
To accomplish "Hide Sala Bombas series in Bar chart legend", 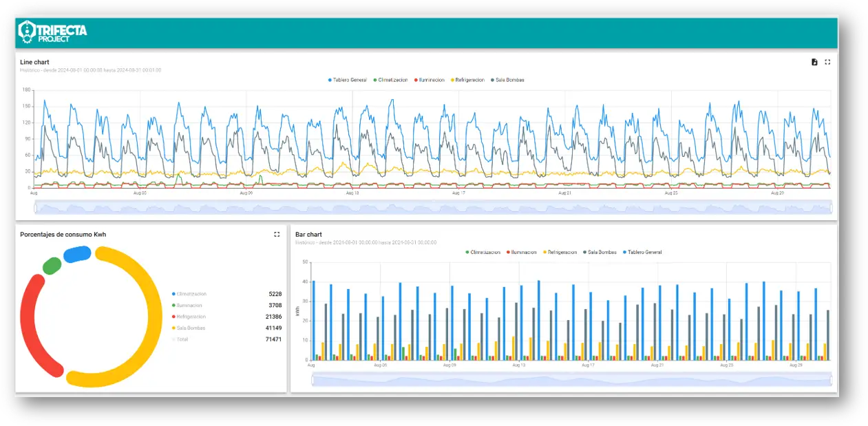I will (x=600, y=252).
